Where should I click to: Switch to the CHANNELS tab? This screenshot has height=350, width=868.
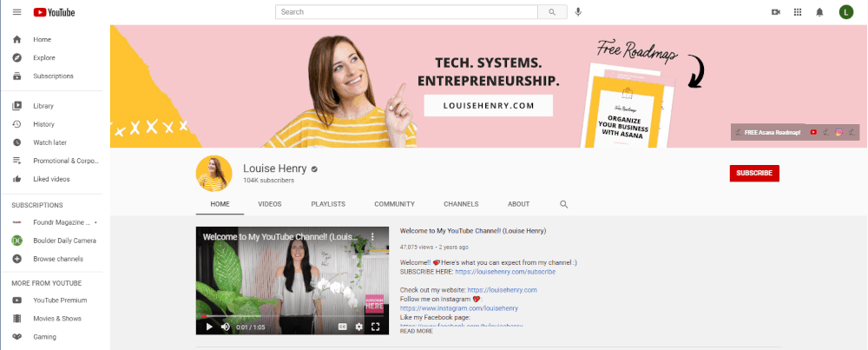pos(461,204)
